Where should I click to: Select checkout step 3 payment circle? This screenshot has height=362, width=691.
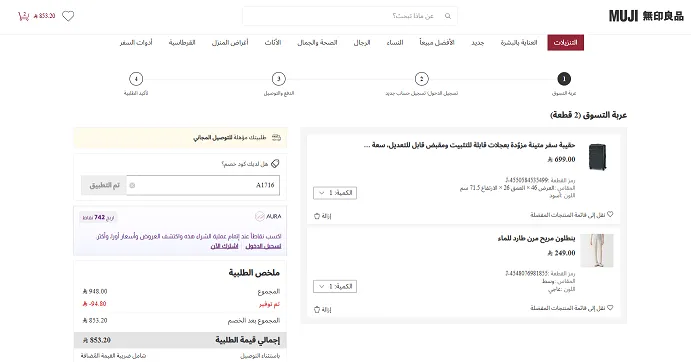click(x=279, y=79)
